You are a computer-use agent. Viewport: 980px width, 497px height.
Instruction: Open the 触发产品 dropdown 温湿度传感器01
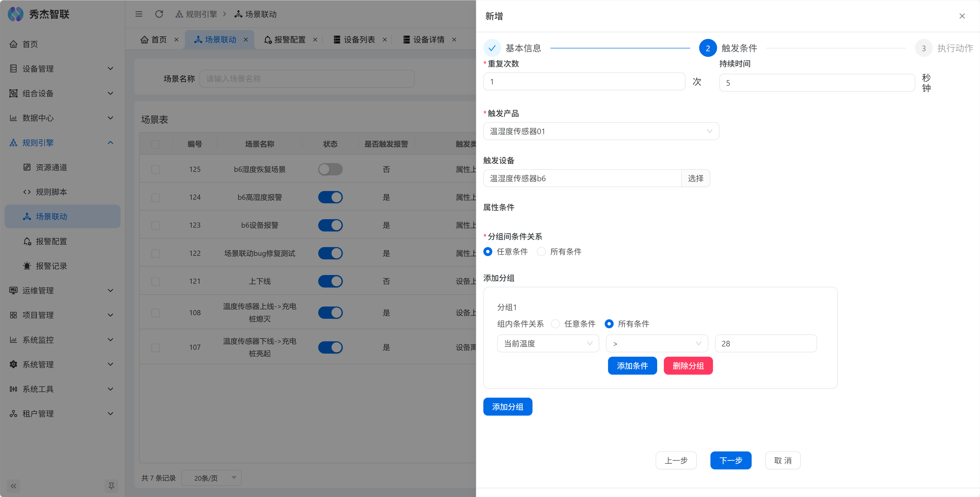coord(601,131)
